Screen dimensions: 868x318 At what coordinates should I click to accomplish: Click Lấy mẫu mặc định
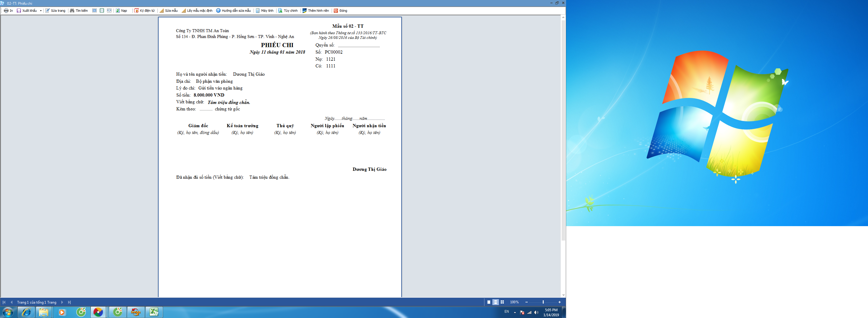pos(197,11)
